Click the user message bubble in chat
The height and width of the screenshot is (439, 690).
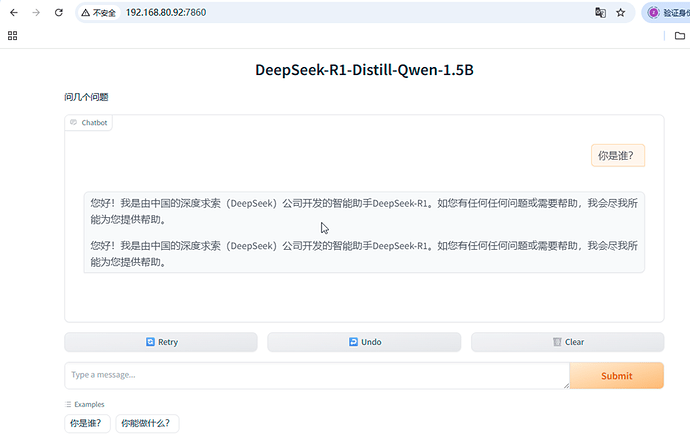(617, 155)
